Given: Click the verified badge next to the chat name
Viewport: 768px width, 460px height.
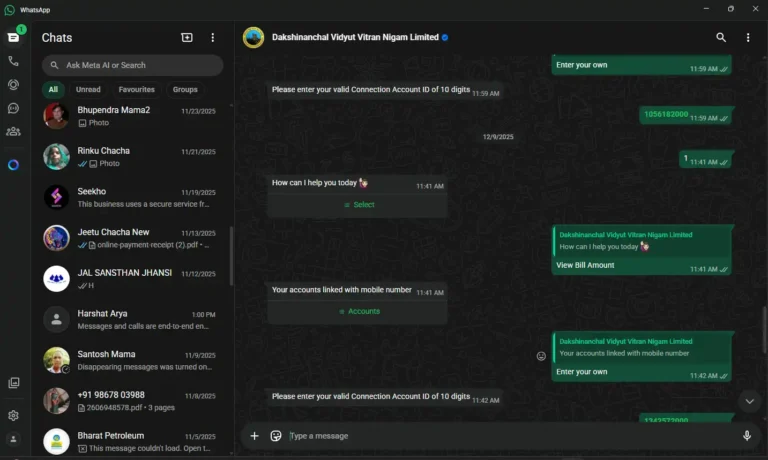Looking at the screenshot, I should click(445, 37).
